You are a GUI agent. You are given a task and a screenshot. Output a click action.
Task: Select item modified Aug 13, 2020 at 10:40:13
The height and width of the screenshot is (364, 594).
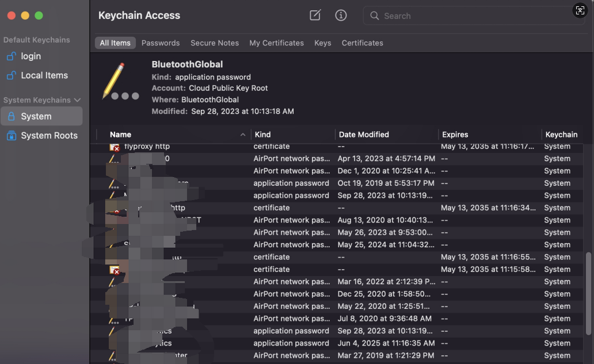click(385, 220)
